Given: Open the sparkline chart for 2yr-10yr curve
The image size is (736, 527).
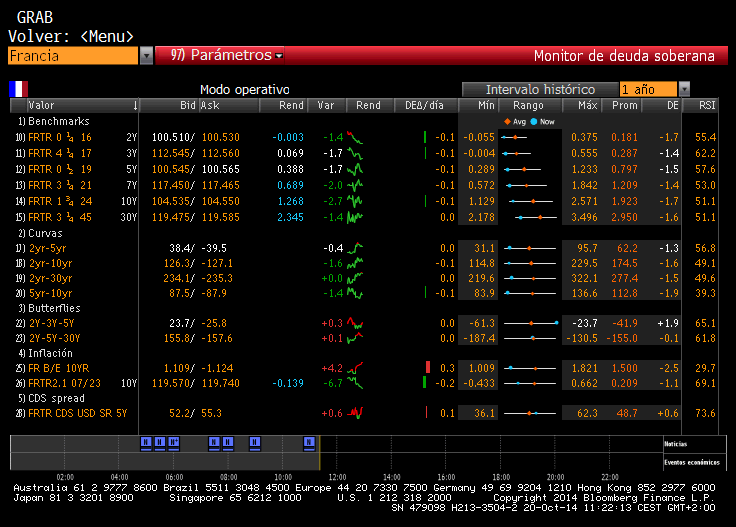Looking at the screenshot, I should tap(355, 263).
